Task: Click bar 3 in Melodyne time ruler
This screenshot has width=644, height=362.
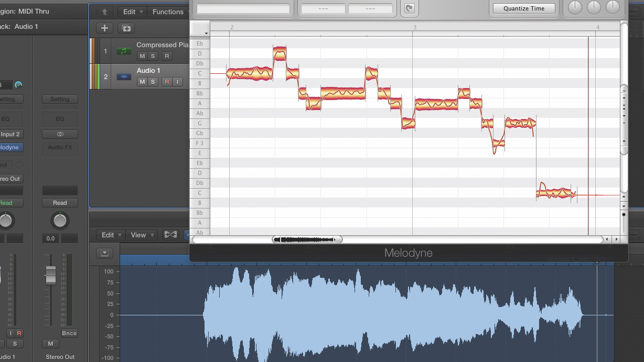Action: 415,27
